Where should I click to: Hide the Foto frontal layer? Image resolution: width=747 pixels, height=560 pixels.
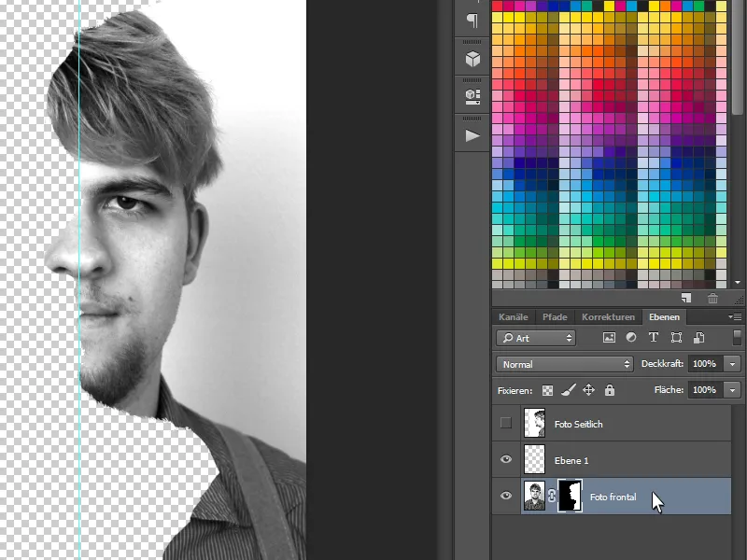506,496
